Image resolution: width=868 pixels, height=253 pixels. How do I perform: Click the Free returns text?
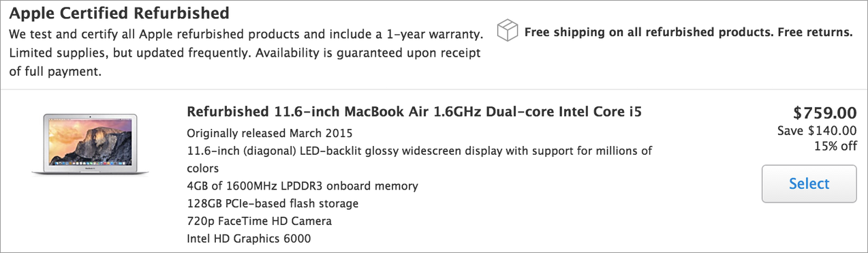(814, 32)
